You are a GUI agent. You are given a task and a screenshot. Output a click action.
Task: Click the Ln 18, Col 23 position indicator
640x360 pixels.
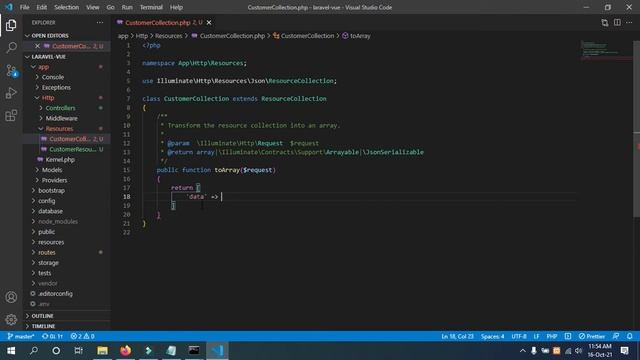pyautogui.click(x=457, y=336)
